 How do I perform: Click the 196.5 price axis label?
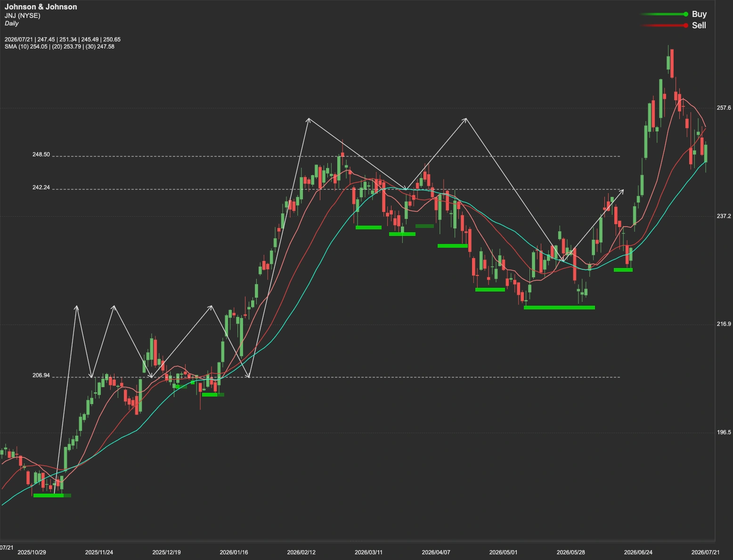click(724, 432)
